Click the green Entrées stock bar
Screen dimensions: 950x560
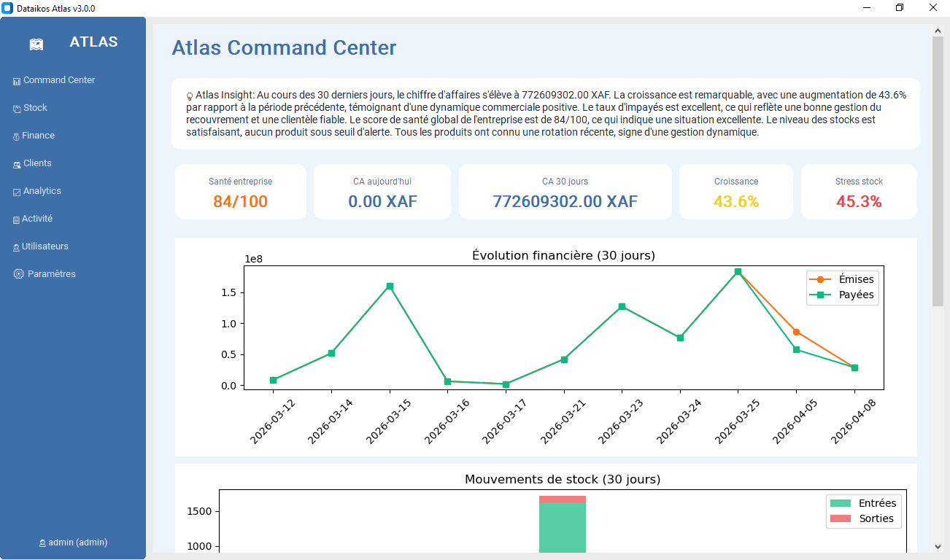tap(563, 528)
